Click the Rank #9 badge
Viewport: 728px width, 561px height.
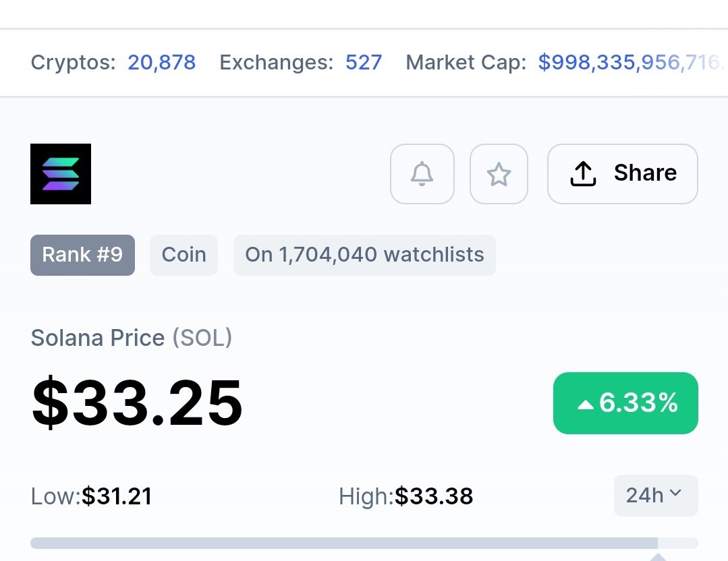[82, 255]
